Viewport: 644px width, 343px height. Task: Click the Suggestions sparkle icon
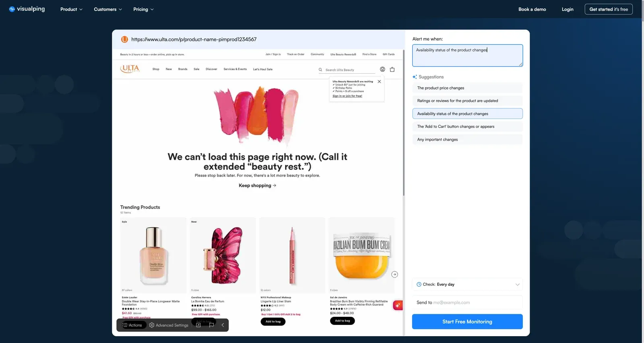(415, 77)
